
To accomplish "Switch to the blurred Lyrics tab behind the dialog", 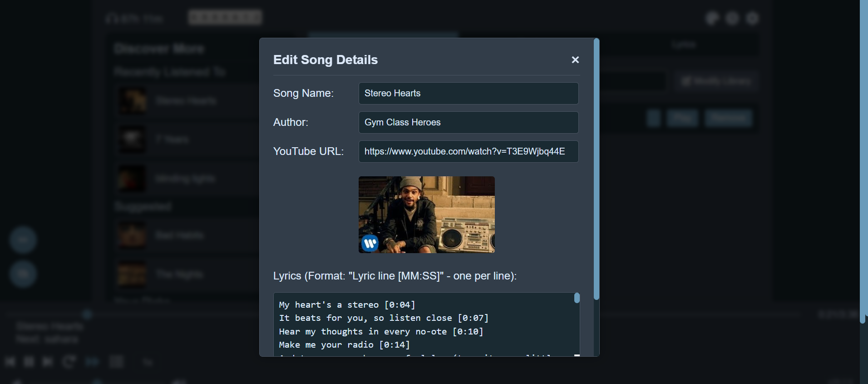I will pos(683,45).
